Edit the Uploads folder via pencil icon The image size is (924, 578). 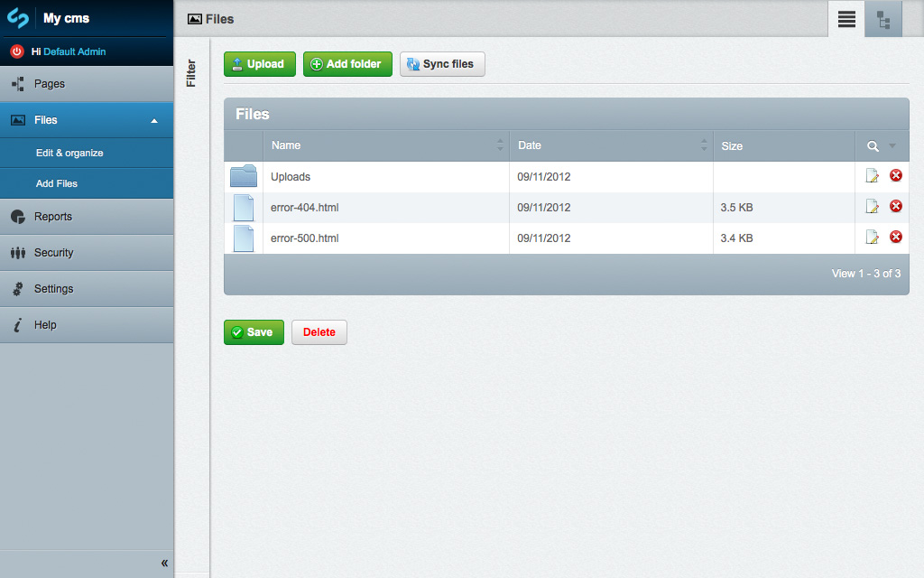coord(872,176)
